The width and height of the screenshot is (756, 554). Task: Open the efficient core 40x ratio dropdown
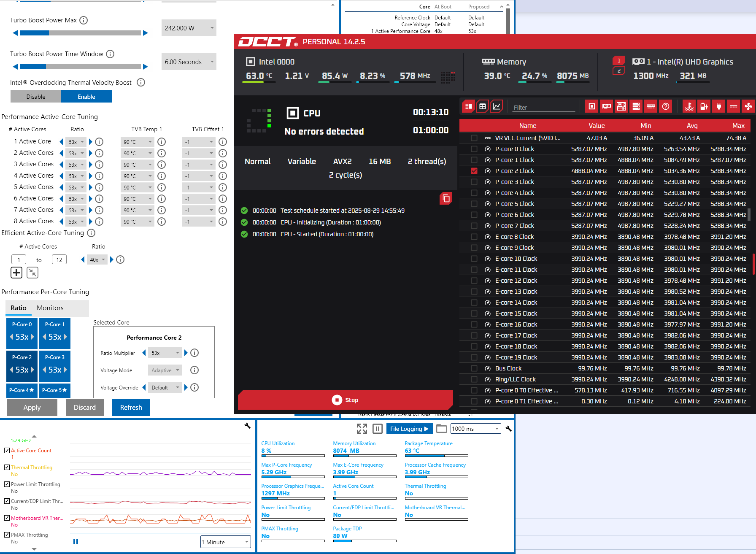97,259
